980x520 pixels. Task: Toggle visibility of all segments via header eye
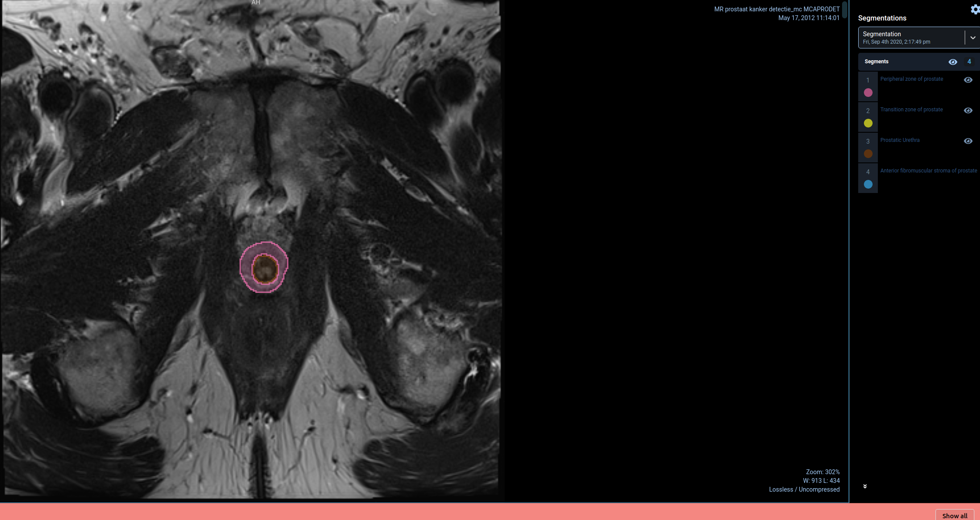point(953,62)
